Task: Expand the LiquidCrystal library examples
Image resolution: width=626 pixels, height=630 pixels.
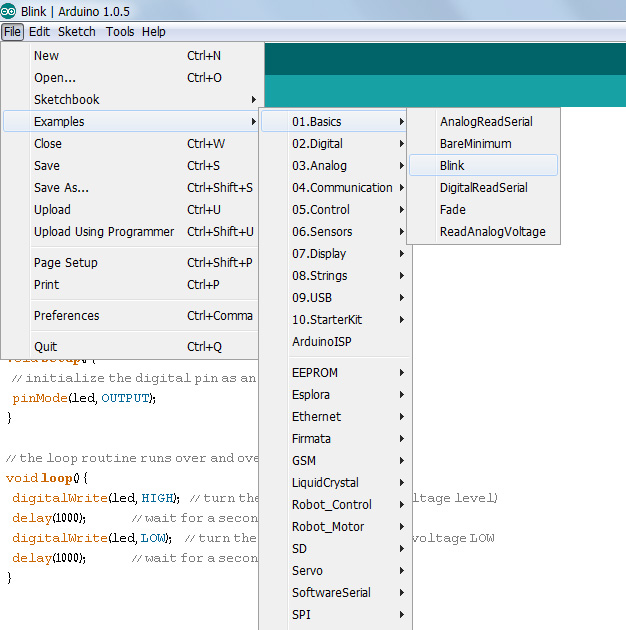Action: tap(334, 483)
